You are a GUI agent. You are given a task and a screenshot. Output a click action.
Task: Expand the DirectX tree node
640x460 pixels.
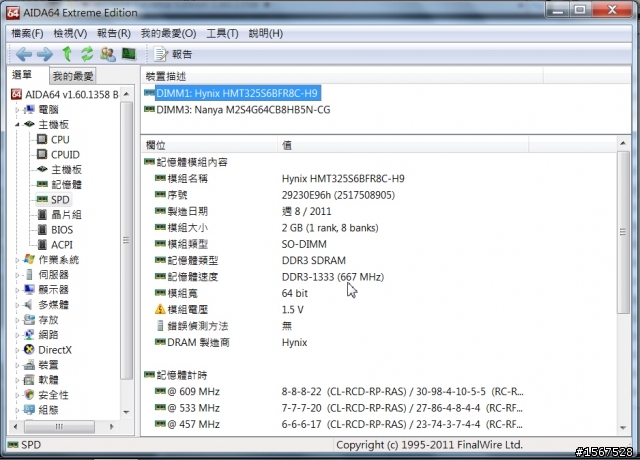17,350
